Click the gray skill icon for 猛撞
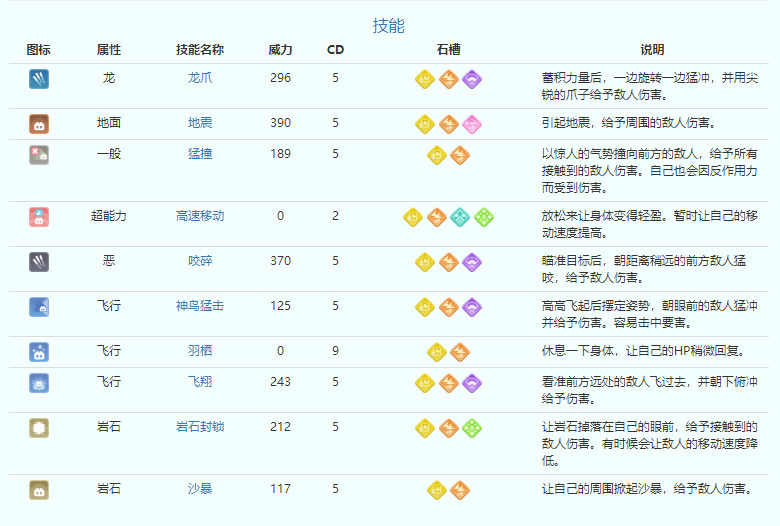 [39, 155]
